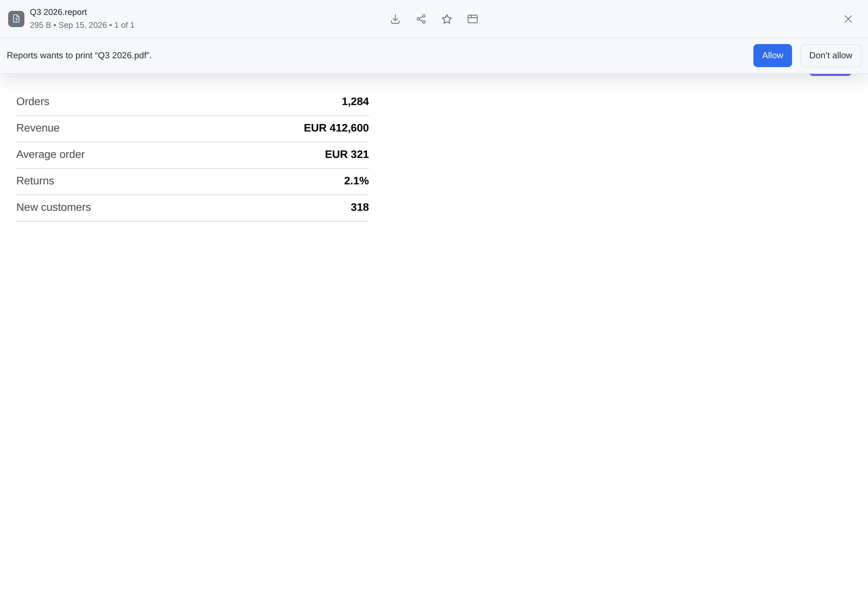The width and height of the screenshot is (868, 610).
Task: Close the file preview
Action: point(848,19)
